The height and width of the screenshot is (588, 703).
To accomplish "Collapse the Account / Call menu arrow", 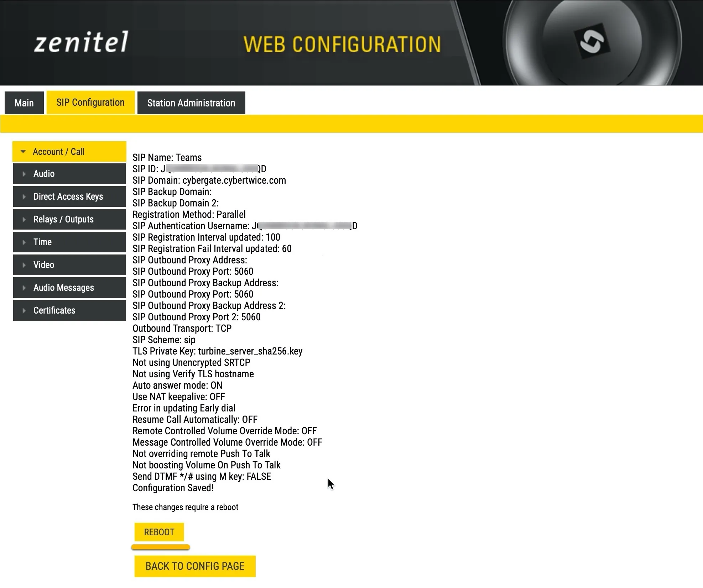I will pyautogui.click(x=23, y=152).
